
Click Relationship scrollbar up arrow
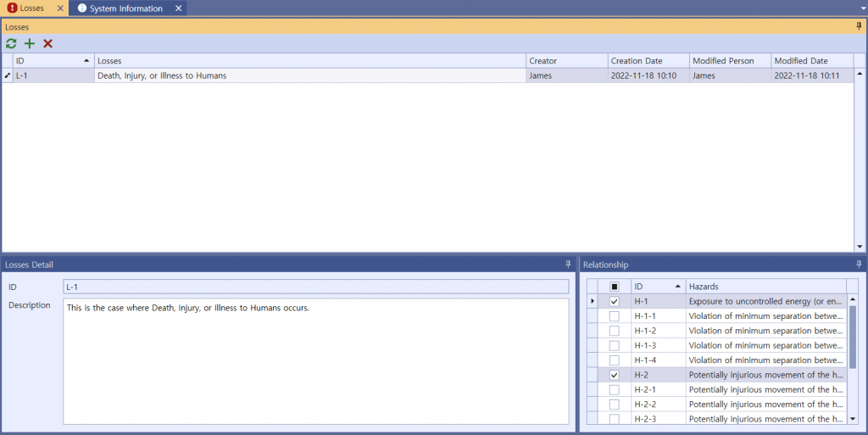point(853,299)
